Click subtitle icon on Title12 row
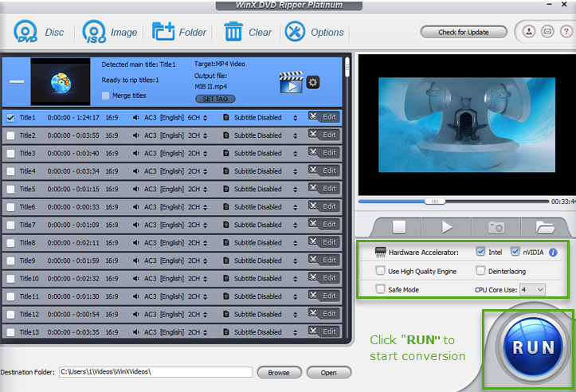 point(226,314)
